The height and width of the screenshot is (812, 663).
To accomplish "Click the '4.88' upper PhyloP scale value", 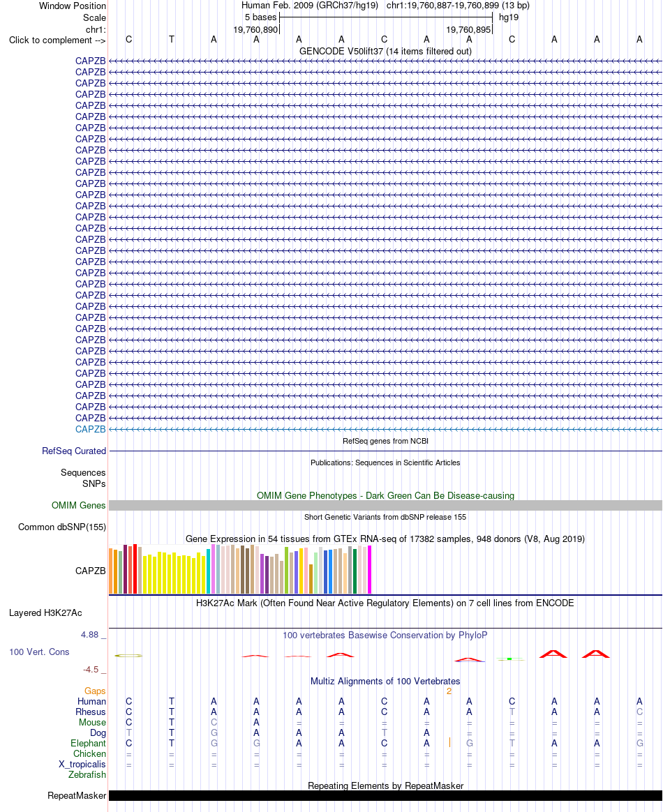I will coord(89,635).
